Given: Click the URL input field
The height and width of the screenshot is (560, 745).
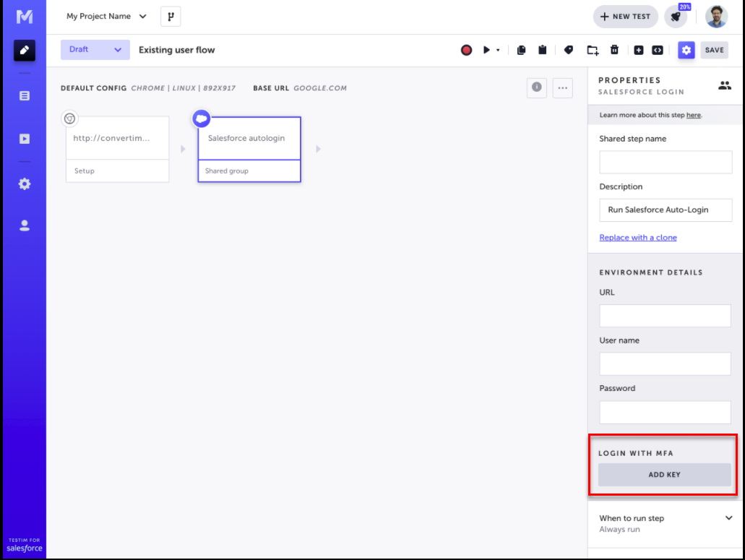Looking at the screenshot, I should [665, 316].
